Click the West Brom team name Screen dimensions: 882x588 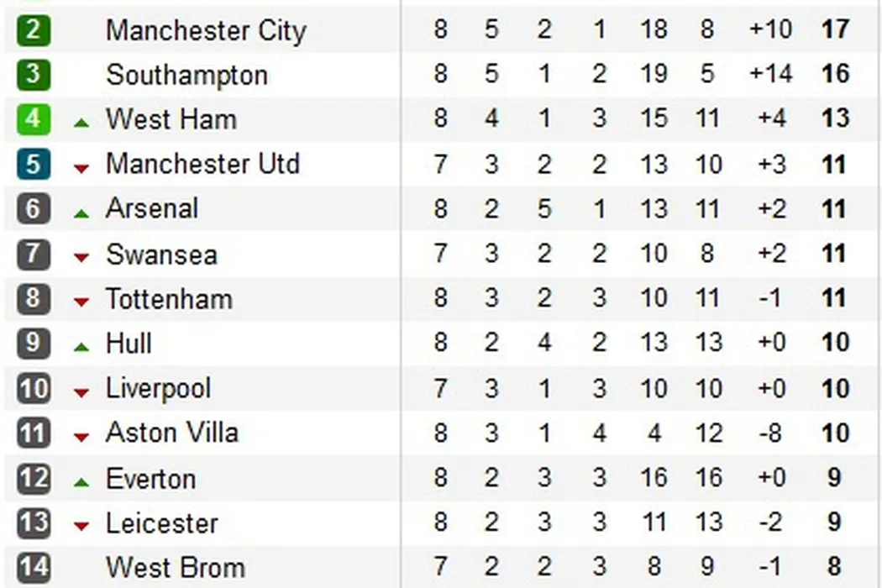coord(175,568)
